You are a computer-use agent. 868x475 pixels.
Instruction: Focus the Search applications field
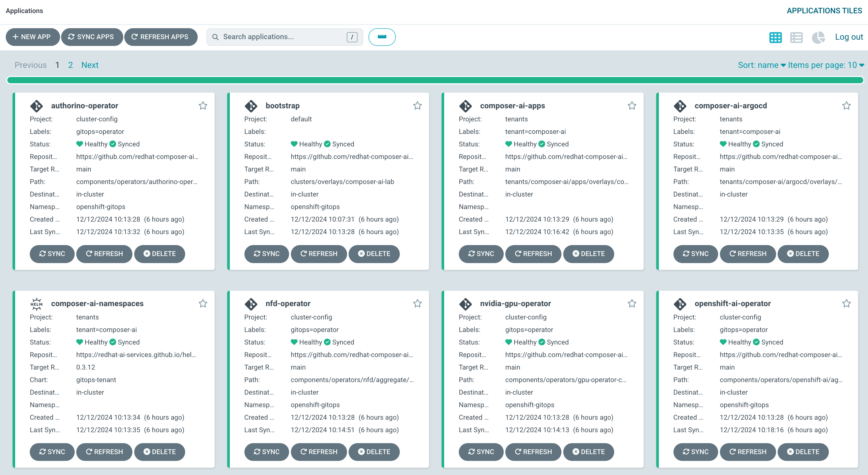click(284, 37)
